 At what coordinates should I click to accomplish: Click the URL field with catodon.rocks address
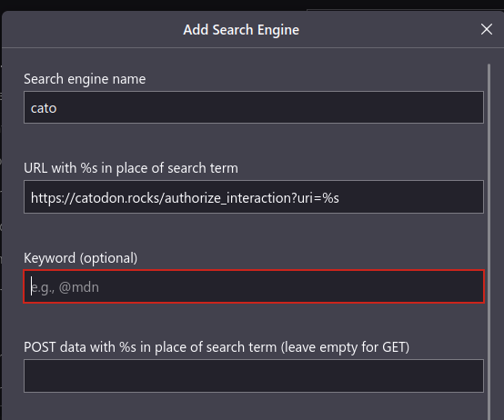254,197
